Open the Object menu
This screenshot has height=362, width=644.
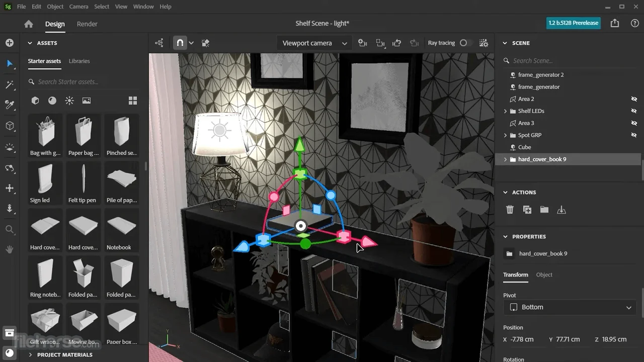55,7
